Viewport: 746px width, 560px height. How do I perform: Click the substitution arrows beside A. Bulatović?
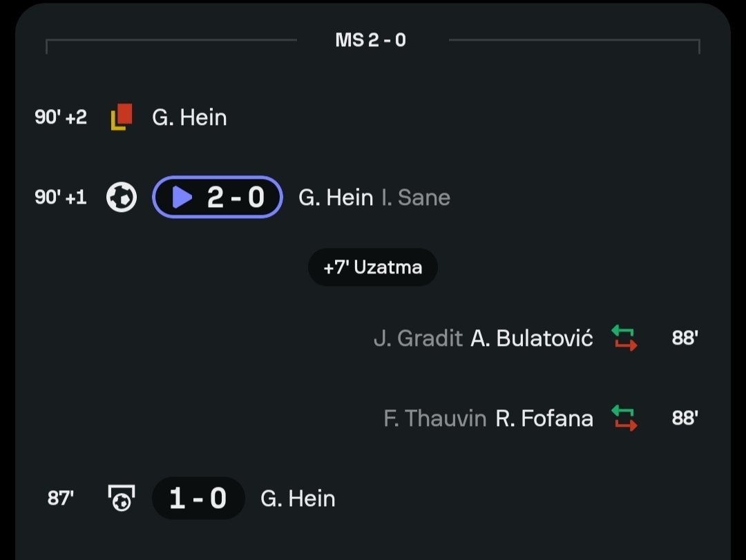624,338
